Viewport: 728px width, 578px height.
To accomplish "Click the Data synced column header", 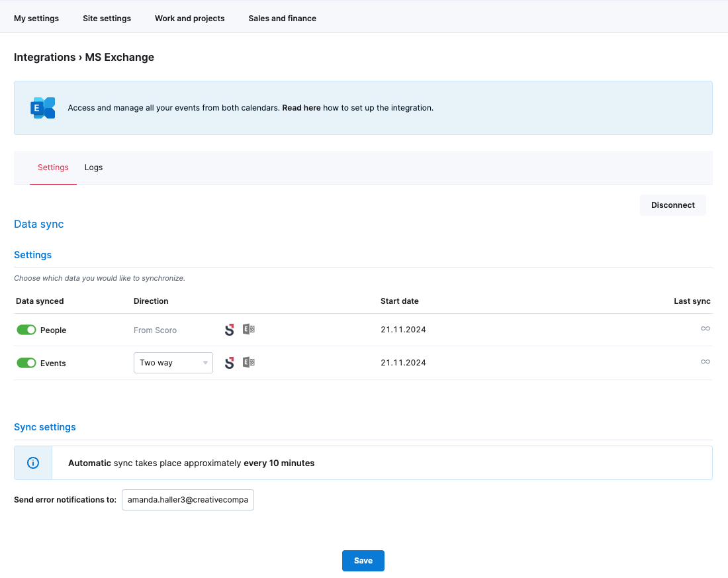I will 40,301.
